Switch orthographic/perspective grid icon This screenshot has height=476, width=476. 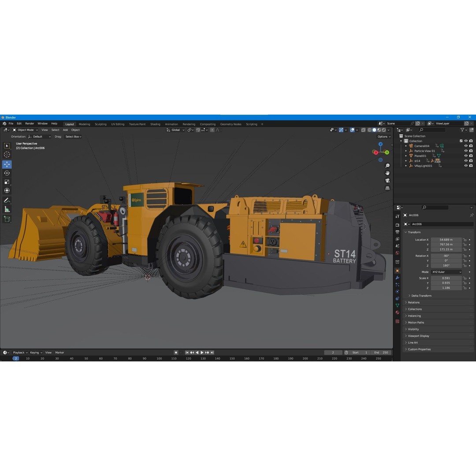387,188
